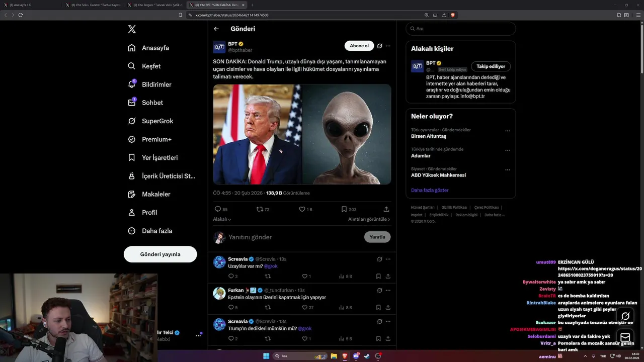This screenshot has width=644, height=362.
Task: Open Alıntıları görüntüle link
Action: (x=369, y=219)
